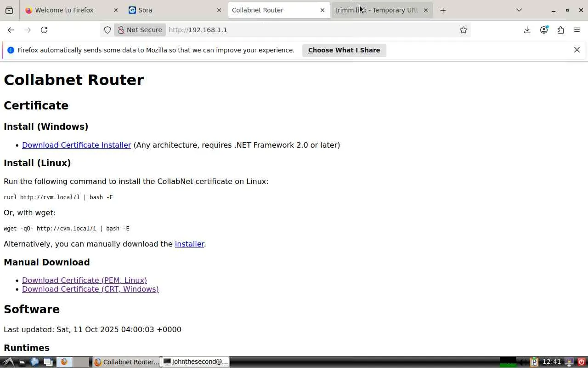Click the wget -qO- command text
Image resolution: width=588 pixels, height=368 pixels.
click(x=67, y=229)
